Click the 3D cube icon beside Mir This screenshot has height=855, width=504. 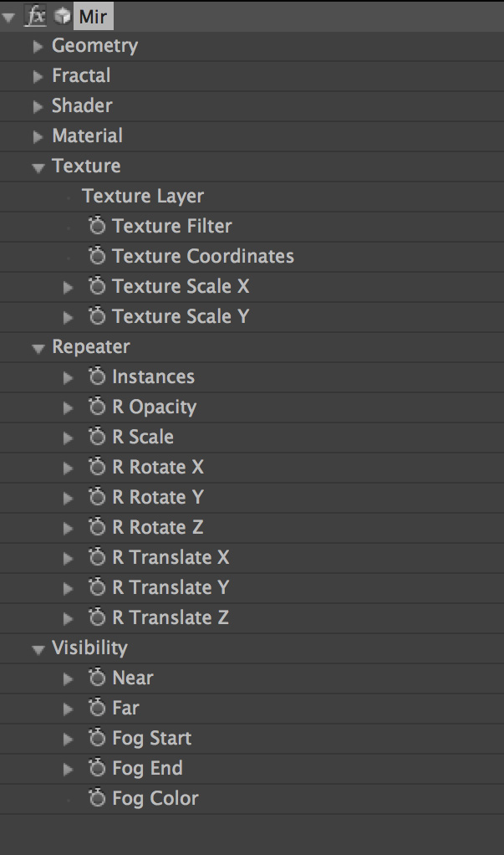pyautogui.click(x=62, y=17)
